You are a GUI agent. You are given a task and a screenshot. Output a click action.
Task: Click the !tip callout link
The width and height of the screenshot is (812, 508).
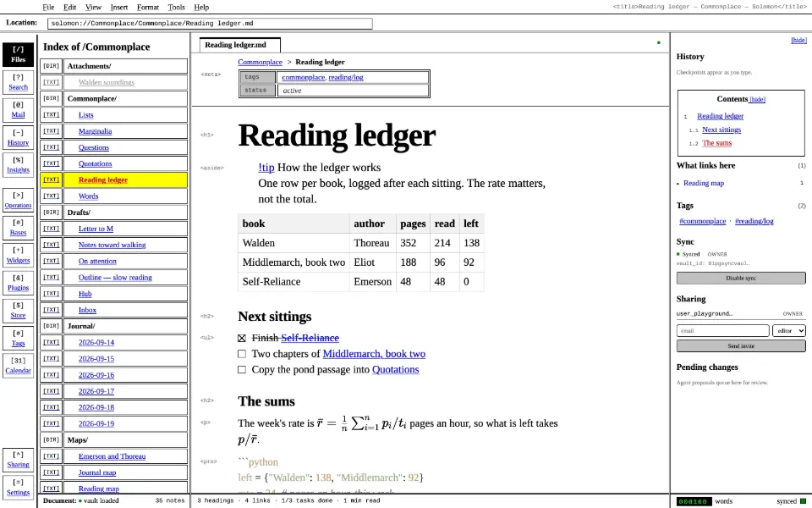pos(266,168)
